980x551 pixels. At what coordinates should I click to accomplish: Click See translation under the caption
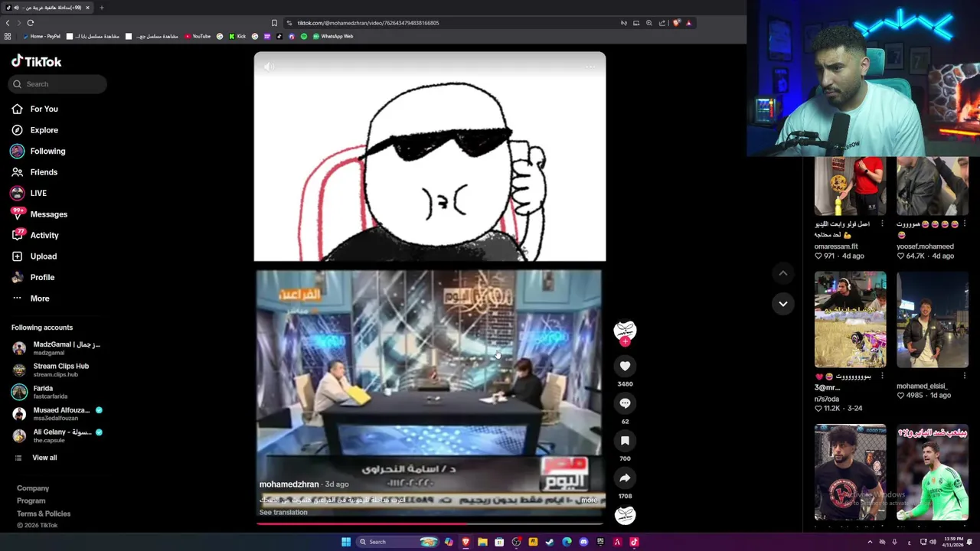pos(283,513)
